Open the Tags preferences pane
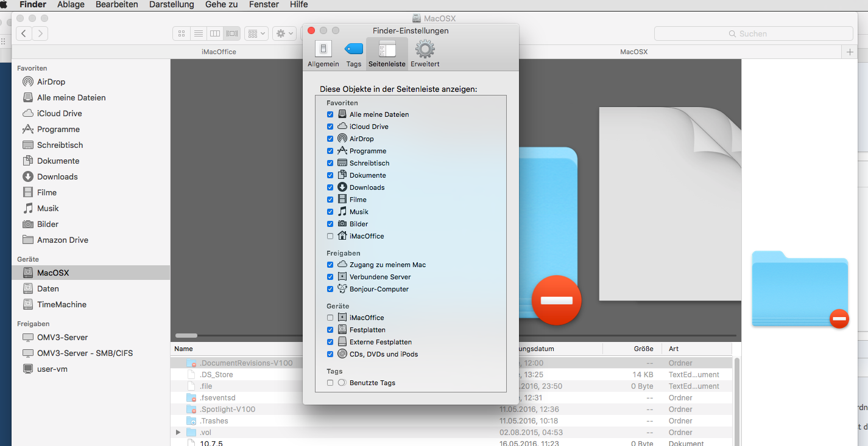The height and width of the screenshot is (446, 868). (354, 54)
